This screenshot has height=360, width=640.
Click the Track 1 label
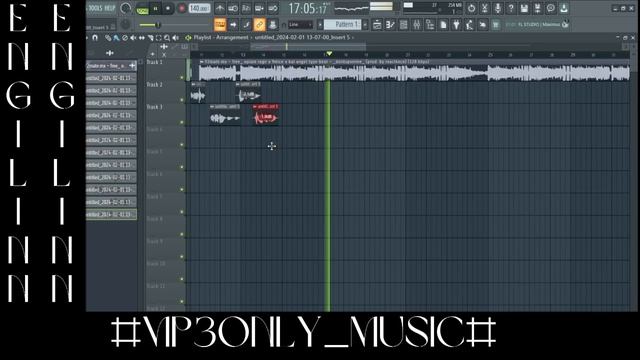(154, 62)
